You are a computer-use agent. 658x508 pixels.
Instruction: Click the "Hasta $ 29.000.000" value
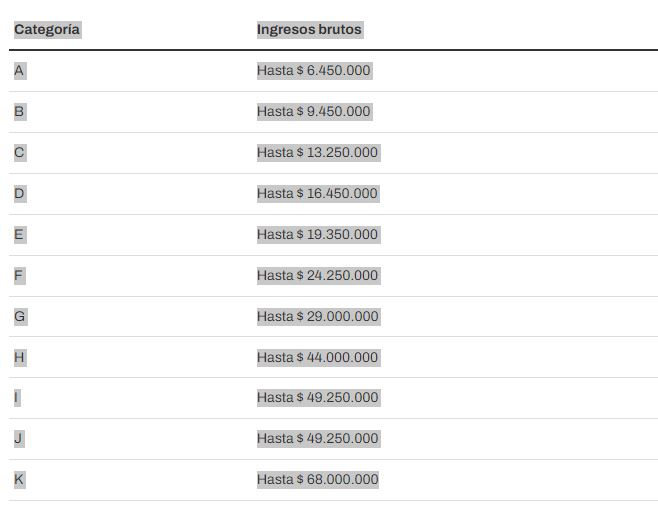tap(317, 317)
